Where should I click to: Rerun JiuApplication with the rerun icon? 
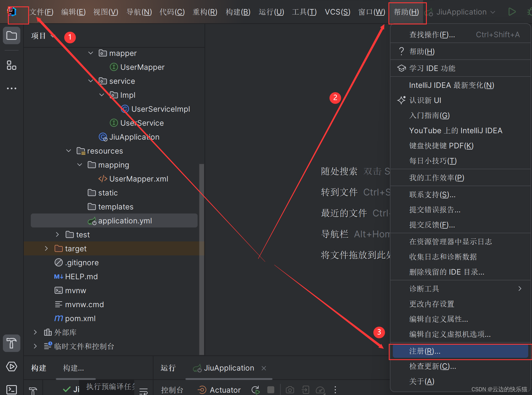(x=255, y=390)
